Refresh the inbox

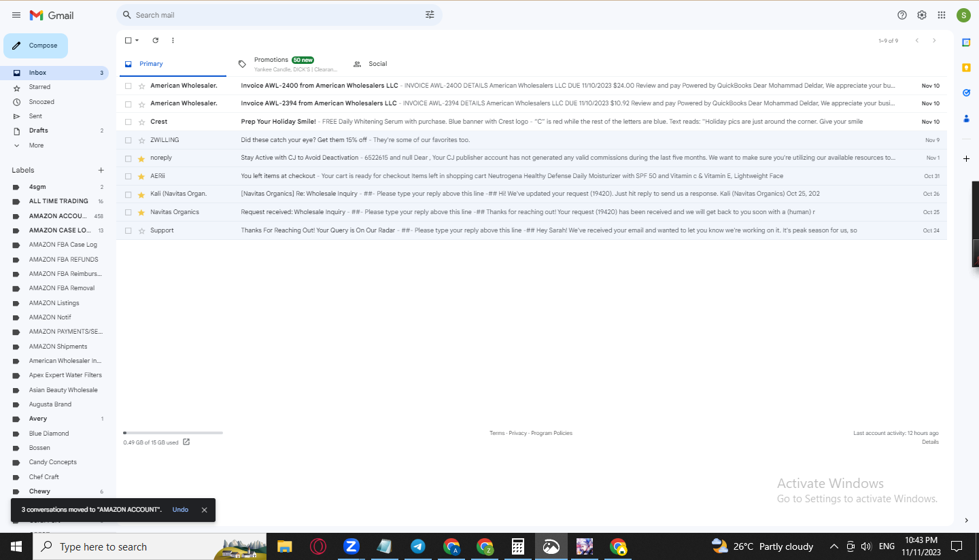pyautogui.click(x=155, y=41)
